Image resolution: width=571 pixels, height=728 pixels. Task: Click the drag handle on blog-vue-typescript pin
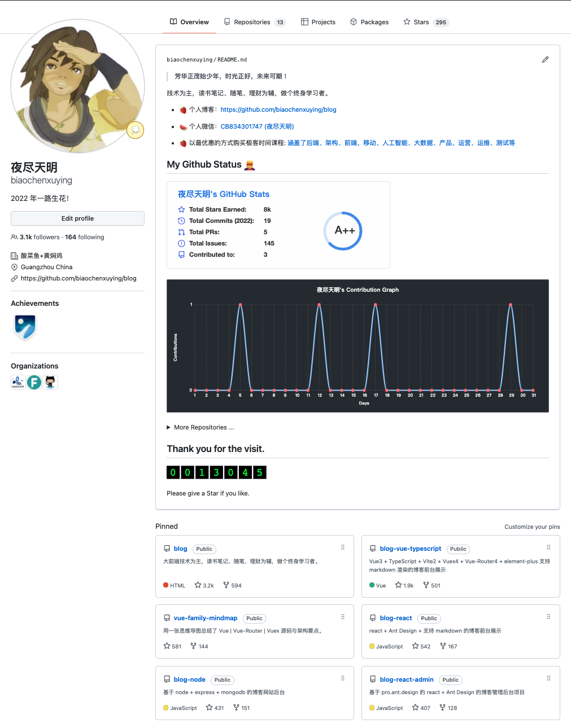tap(548, 547)
